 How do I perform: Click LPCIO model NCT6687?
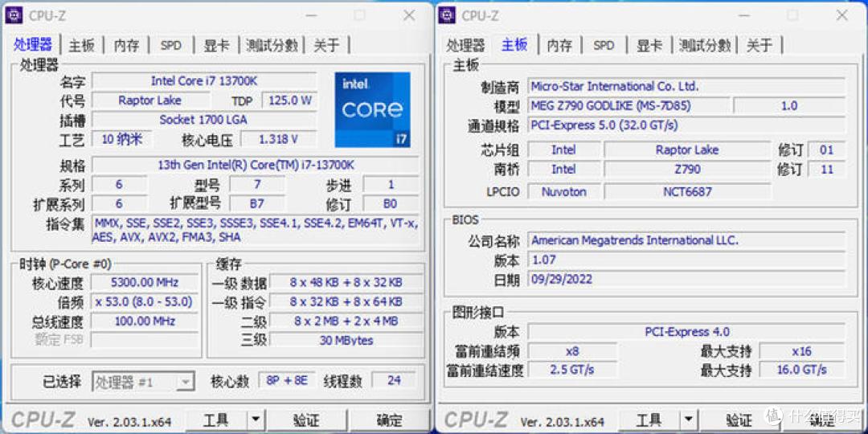[x=687, y=192]
